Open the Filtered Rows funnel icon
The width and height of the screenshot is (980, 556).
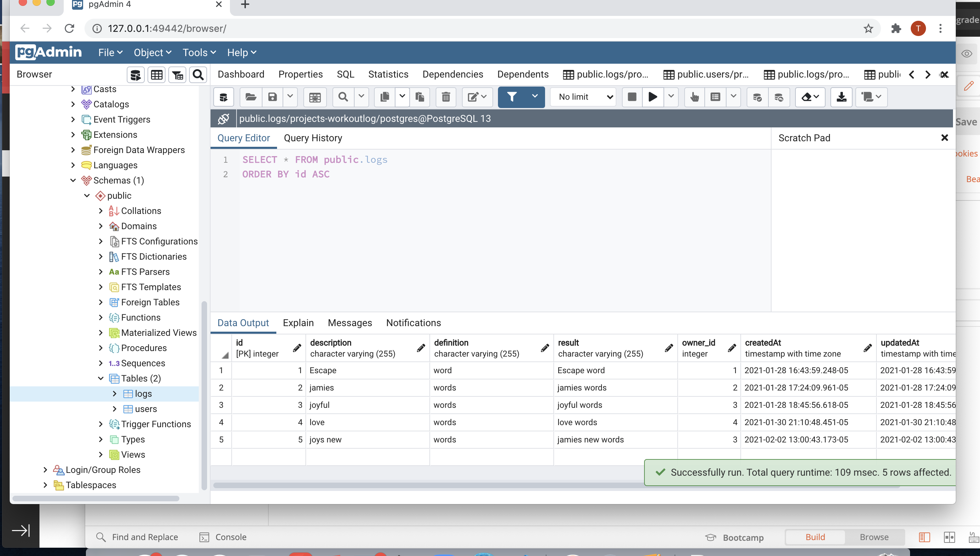pyautogui.click(x=177, y=74)
